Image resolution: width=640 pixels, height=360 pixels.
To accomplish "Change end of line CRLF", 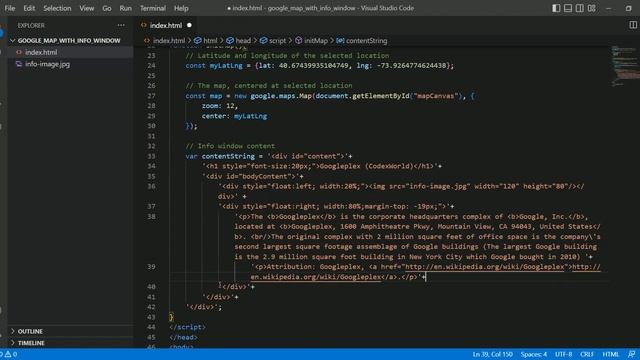I will click(587, 354).
